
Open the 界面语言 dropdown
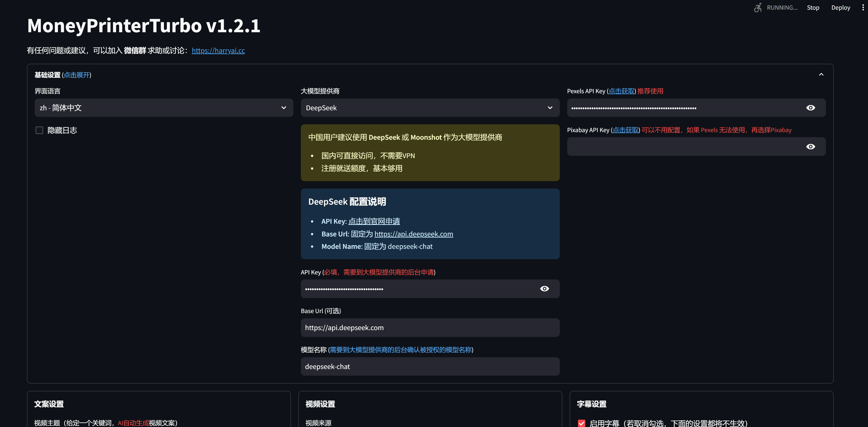coord(164,107)
